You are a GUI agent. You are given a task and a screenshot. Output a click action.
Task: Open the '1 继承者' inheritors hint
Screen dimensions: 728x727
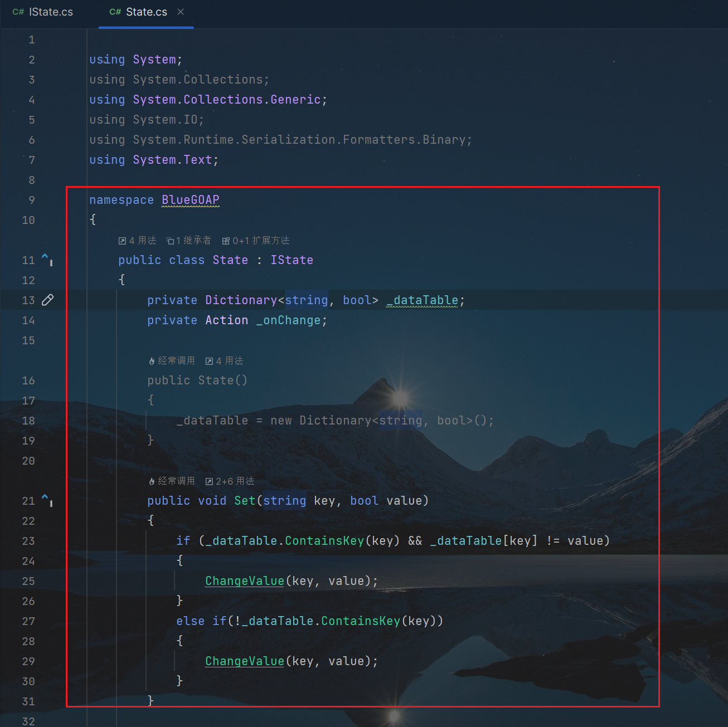[189, 240]
